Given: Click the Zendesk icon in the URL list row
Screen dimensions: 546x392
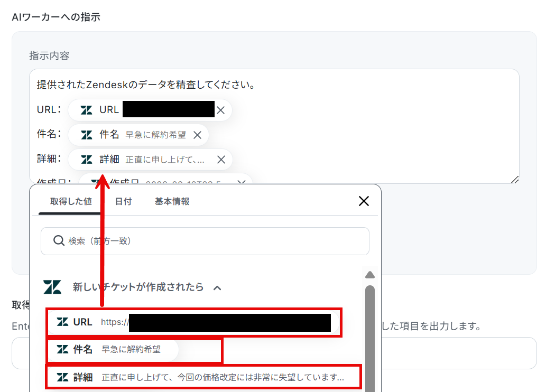Looking at the screenshot, I should point(63,322).
